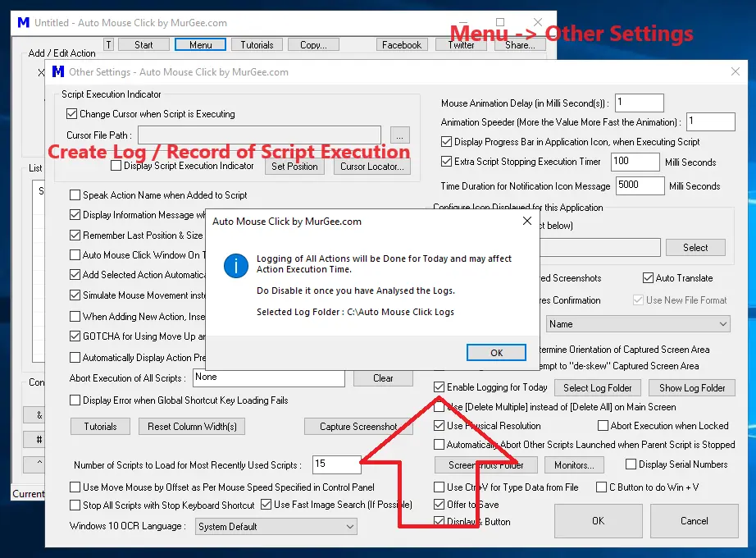
Task: Click Clear next to abort shortcut field
Action: 383,378
